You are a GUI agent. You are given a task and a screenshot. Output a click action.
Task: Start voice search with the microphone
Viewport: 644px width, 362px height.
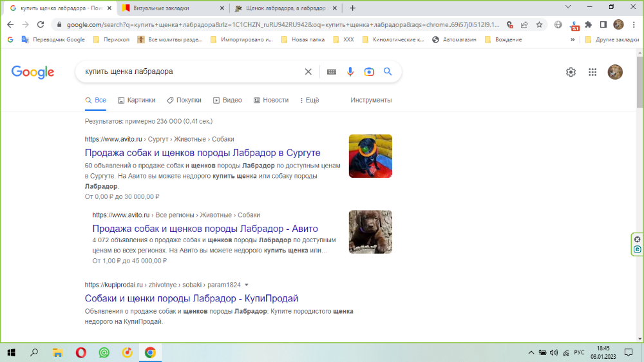350,71
